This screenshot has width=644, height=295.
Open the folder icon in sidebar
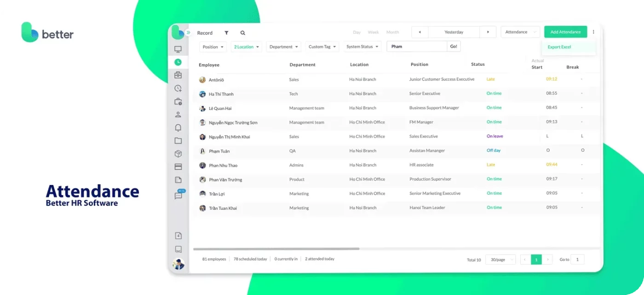tap(178, 141)
